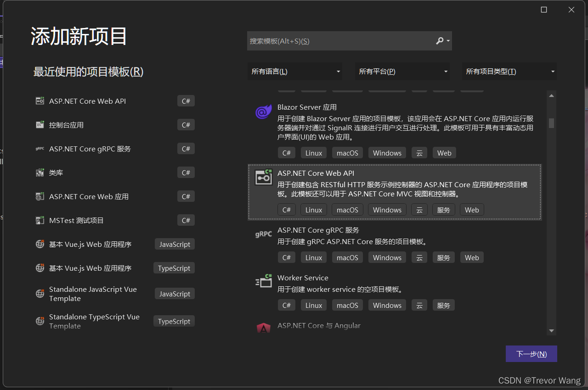Click the 云 tag under ASP.NET Core gRPC 服务

pos(419,257)
